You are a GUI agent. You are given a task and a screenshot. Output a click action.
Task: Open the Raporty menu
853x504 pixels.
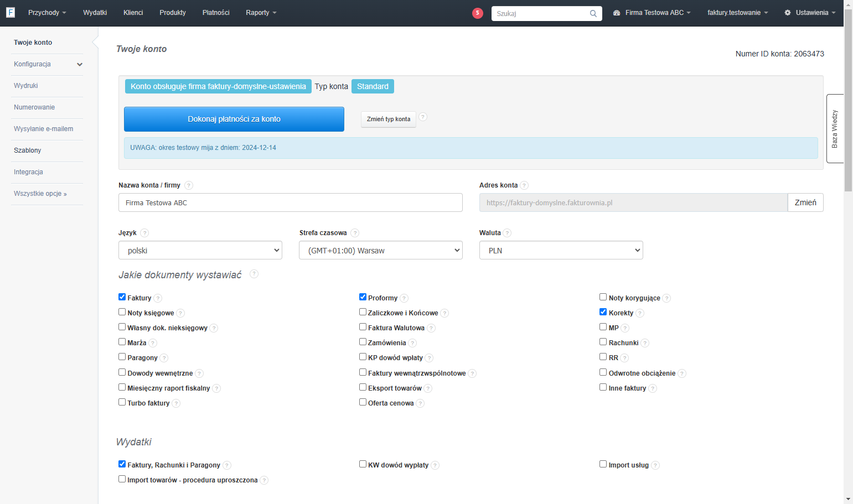[x=261, y=13]
